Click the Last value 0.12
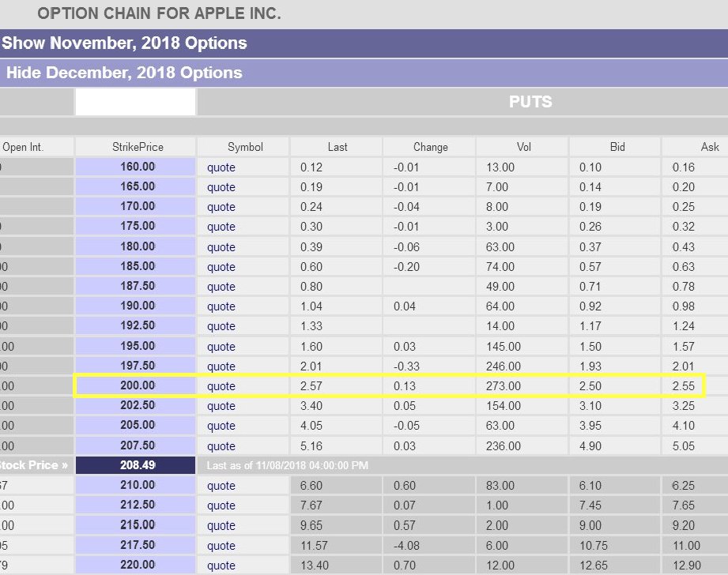 tap(311, 167)
